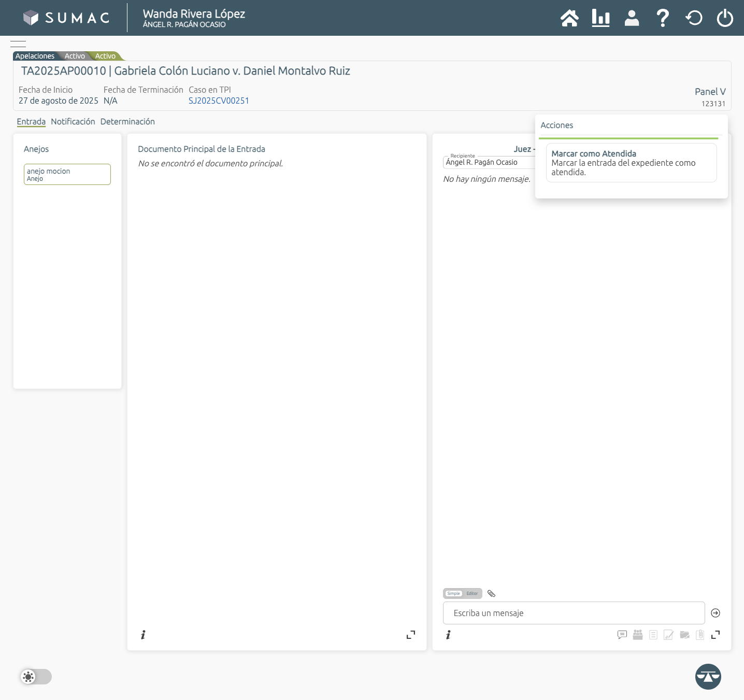Send the message with the arrow icon

tap(716, 613)
